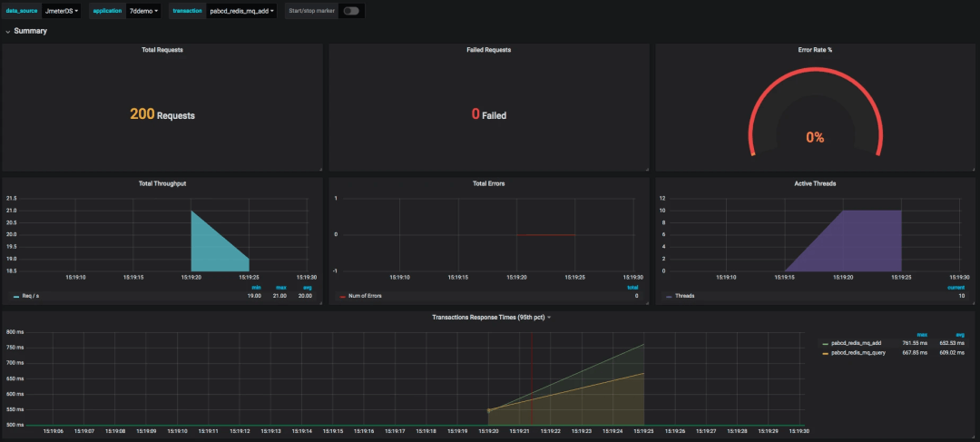Click the pabcd_redis_mq_add legend entry
The width and height of the screenshot is (980, 442).
coord(857,343)
